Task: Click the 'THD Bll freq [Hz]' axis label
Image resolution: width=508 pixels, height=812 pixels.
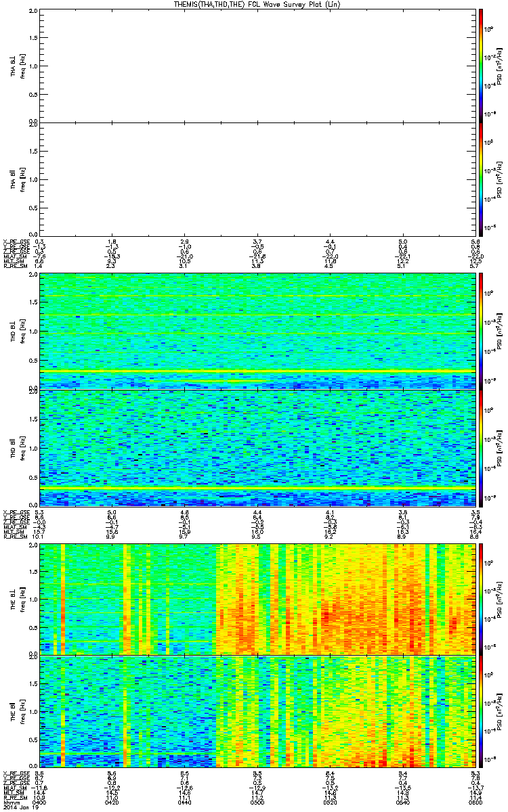Action: click(18, 448)
